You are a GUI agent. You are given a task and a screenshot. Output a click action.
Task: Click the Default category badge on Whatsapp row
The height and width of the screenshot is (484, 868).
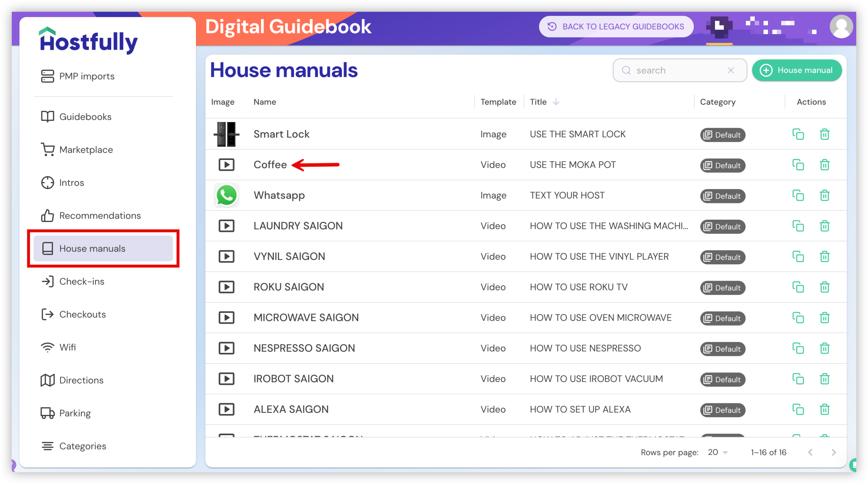click(x=723, y=196)
